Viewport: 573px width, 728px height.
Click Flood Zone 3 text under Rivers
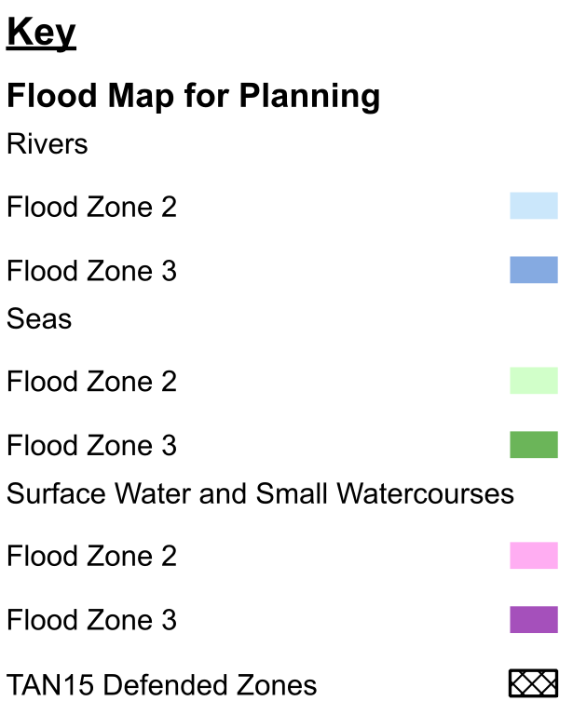point(91,271)
